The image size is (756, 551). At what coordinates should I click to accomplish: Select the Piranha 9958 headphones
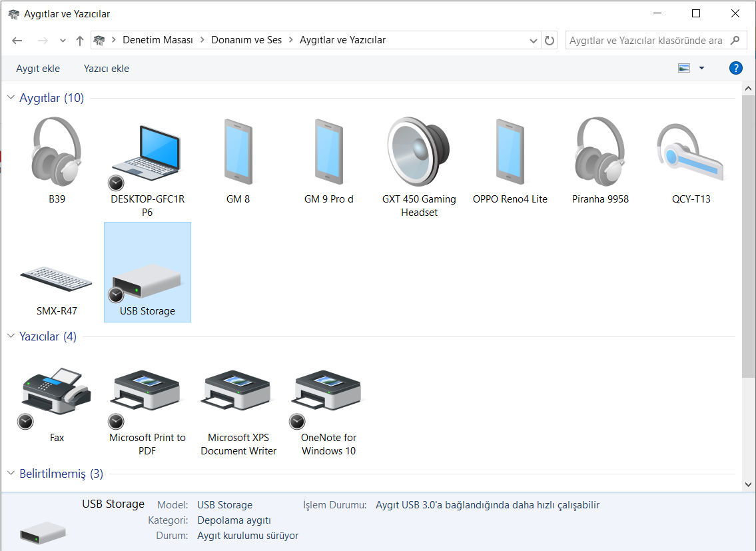[600, 153]
